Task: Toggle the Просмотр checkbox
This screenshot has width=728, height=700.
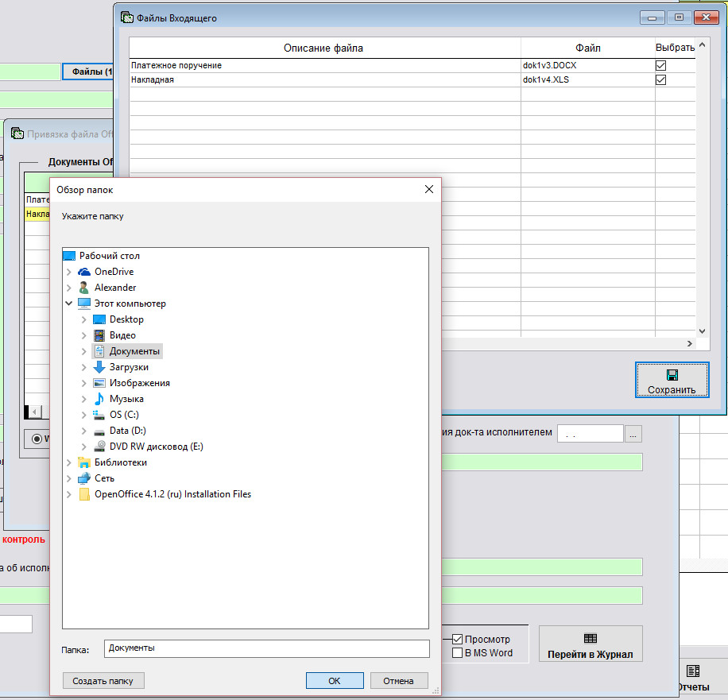Action: (x=457, y=639)
